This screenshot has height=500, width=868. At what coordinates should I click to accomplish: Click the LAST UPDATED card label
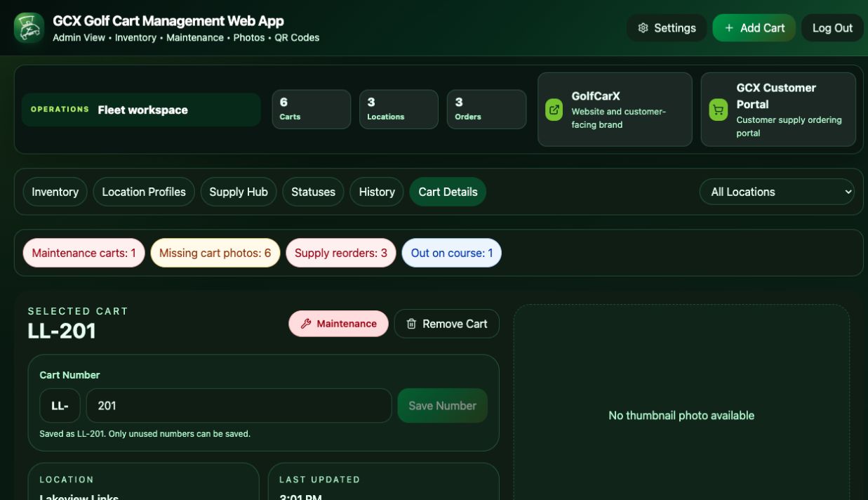click(319, 480)
